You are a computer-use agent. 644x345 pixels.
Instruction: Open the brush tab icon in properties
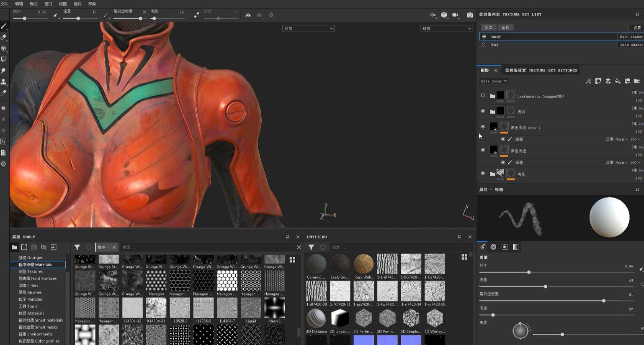pos(482,247)
